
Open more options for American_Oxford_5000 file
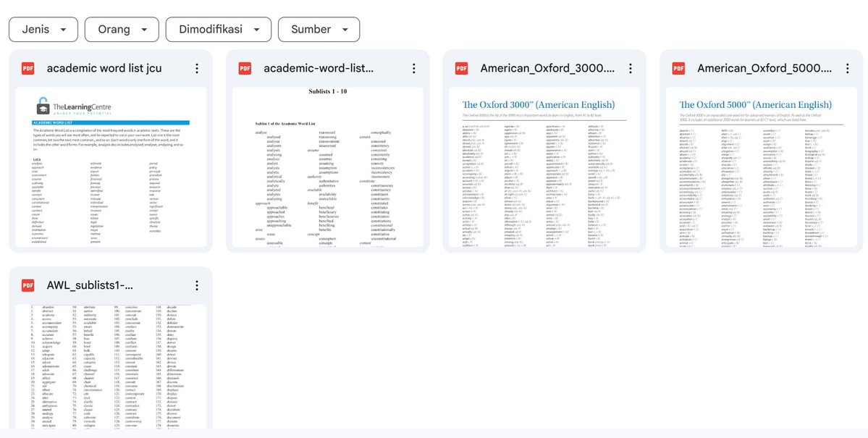point(848,69)
